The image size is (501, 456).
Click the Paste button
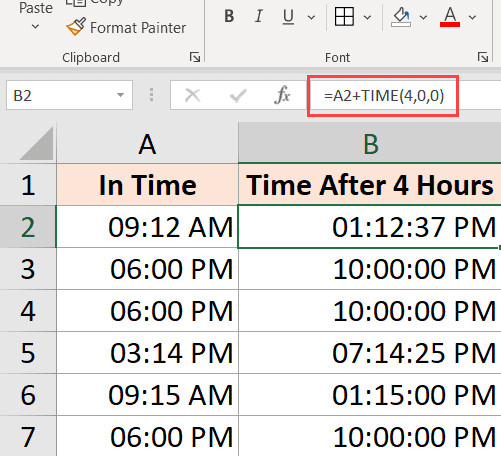pyautogui.click(x=36, y=8)
